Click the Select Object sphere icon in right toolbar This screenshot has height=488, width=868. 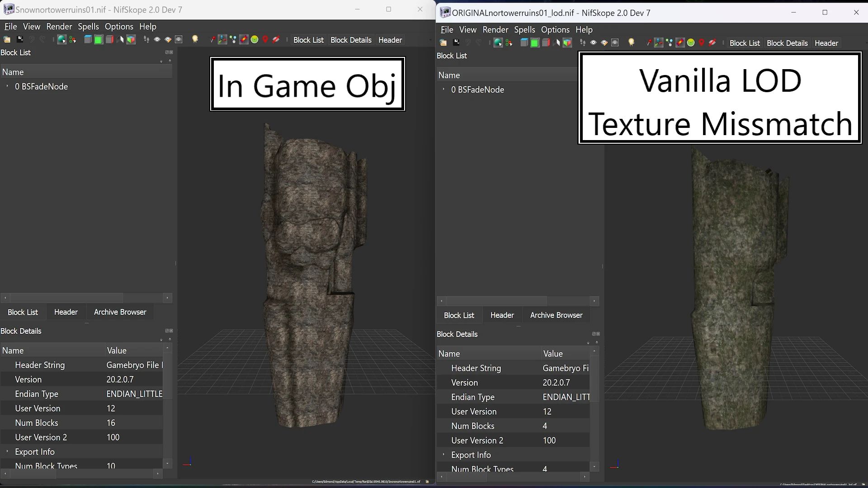[x=498, y=42]
